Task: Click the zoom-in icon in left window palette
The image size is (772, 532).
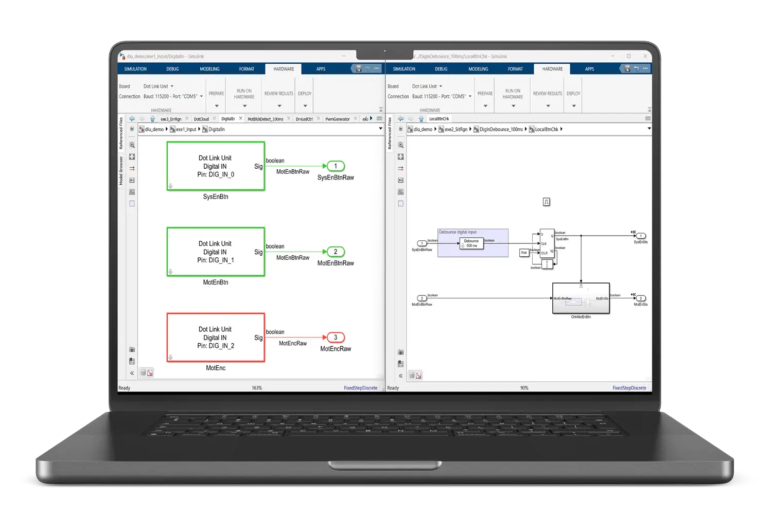Action: (132, 145)
